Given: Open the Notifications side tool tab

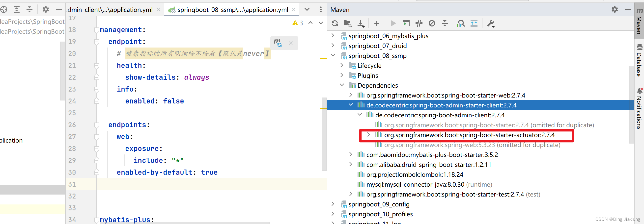Looking at the screenshot, I should (639, 108).
